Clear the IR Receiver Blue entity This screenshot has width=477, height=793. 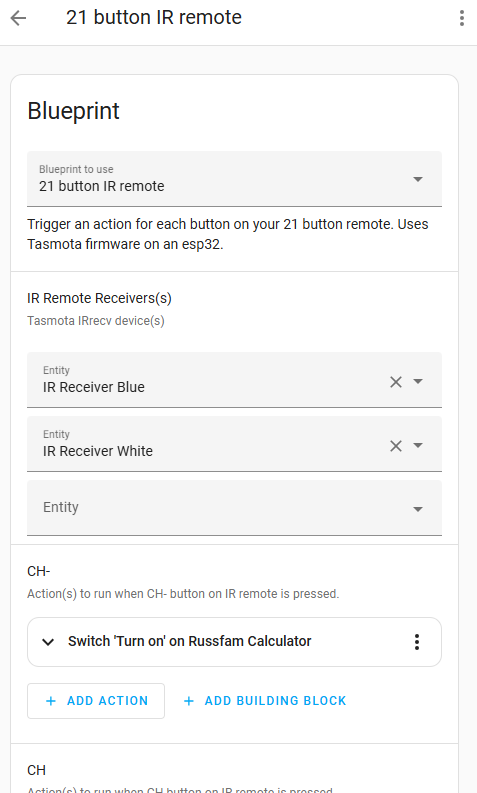pyautogui.click(x=396, y=382)
